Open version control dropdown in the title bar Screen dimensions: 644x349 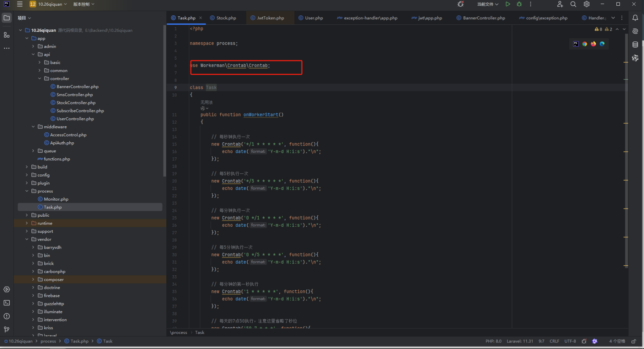[x=84, y=4]
